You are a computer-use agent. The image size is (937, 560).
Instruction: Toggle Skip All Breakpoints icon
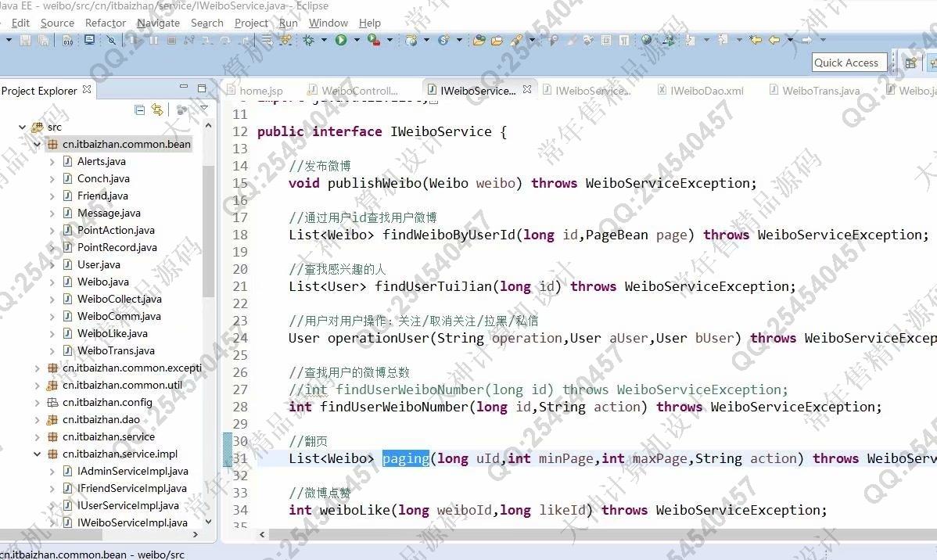111,40
